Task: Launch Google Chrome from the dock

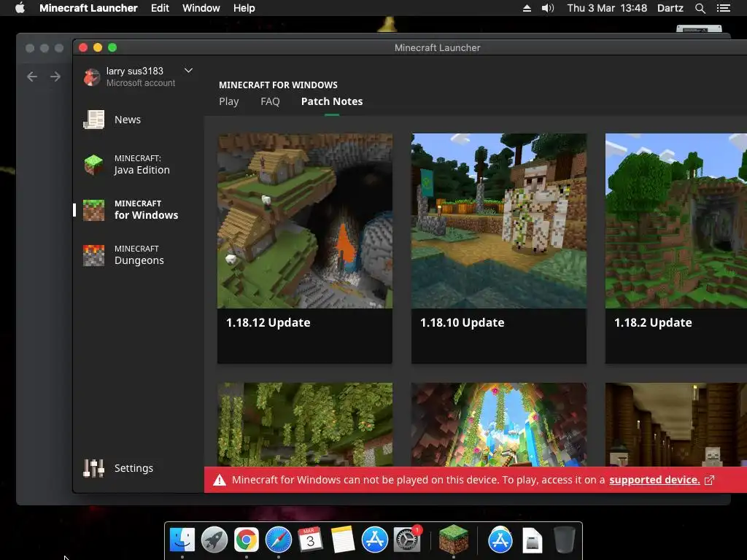Action: (x=247, y=540)
